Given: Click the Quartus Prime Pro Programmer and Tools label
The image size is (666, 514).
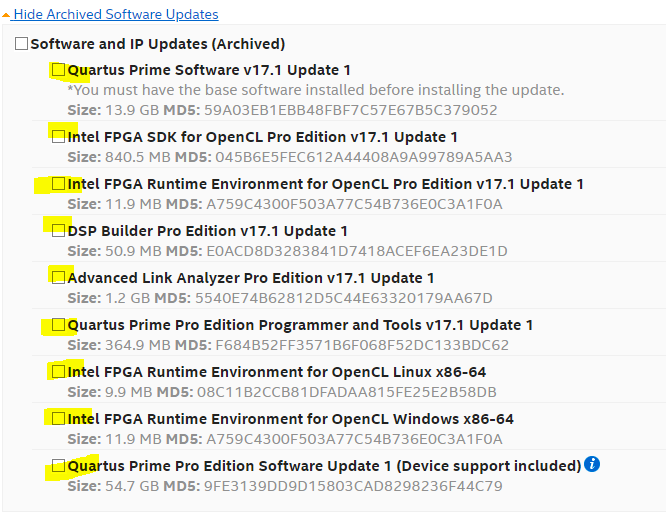Looking at the screenshot, I should pos(300,325).
